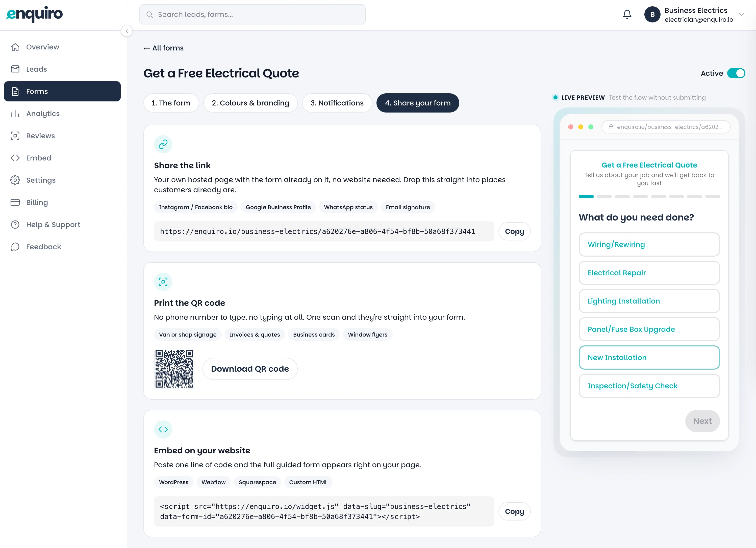Click the search magnifier icon
This screenshot has width=756, height=548.
point(150,15)
